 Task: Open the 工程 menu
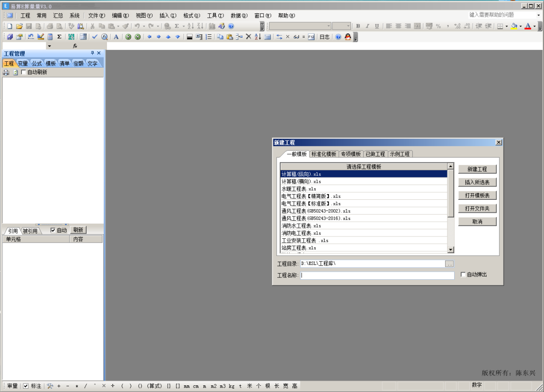tap(25, 16)
